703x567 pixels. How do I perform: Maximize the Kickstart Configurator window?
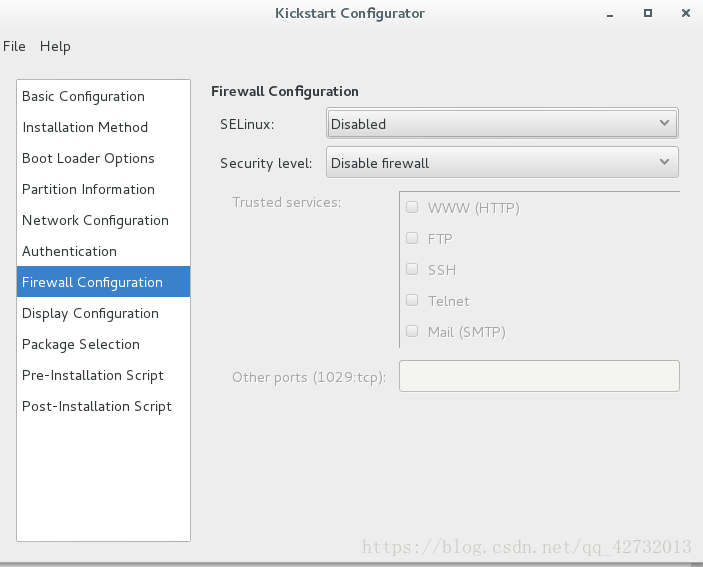pyautogui.click(x=648, y=13)
